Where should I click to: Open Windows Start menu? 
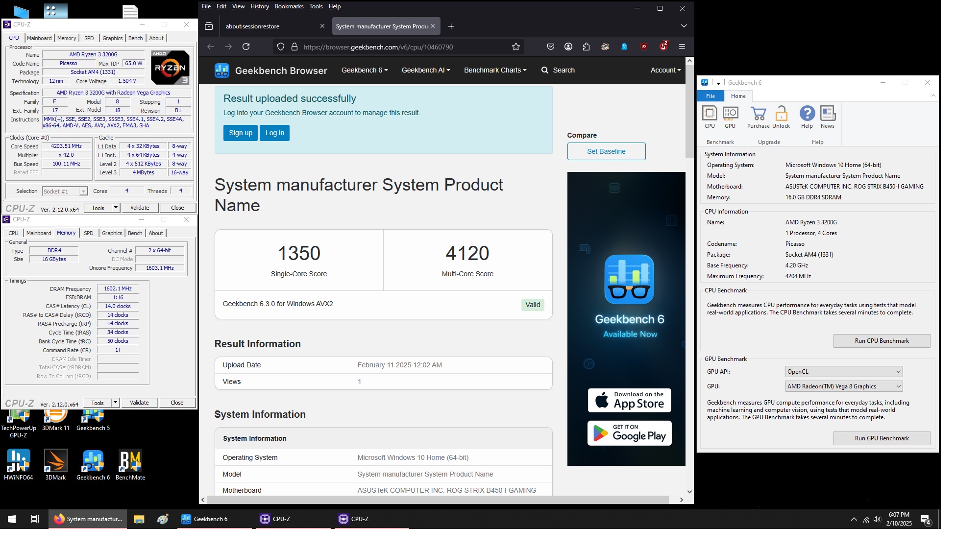coord(12,519)
